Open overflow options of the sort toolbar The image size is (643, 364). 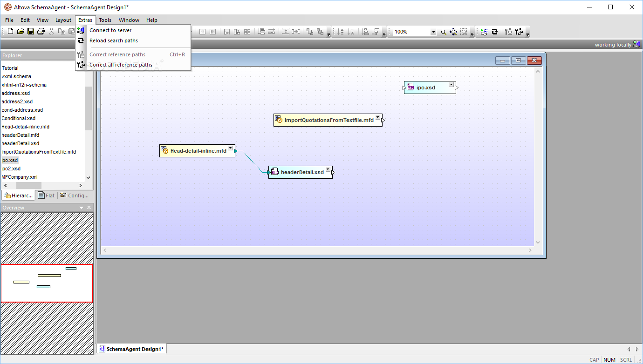pos(384,34)
